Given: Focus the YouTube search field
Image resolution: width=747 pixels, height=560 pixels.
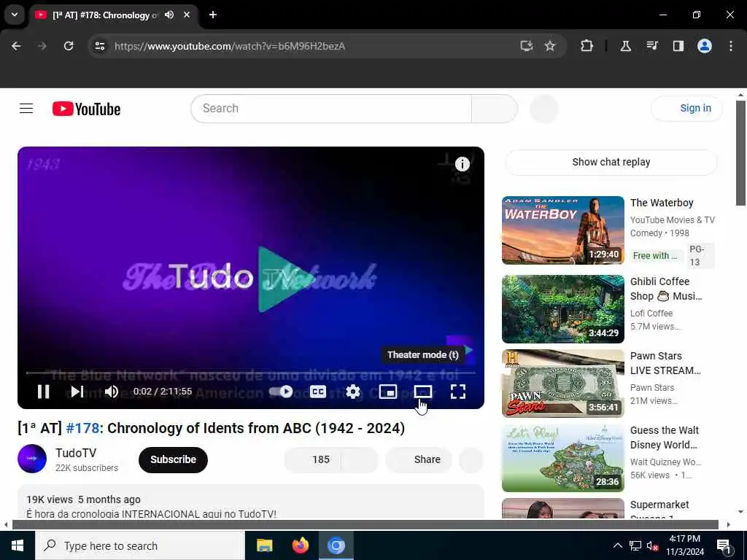Looking at the screenshot, I should click(331, 109).
